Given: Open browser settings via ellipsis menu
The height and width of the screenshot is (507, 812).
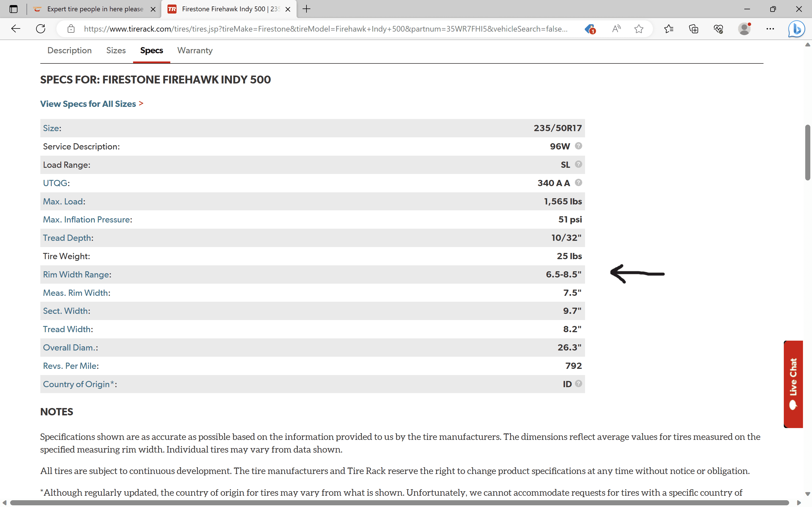Looking at the screenshot, I should click(x=770, y=29).
